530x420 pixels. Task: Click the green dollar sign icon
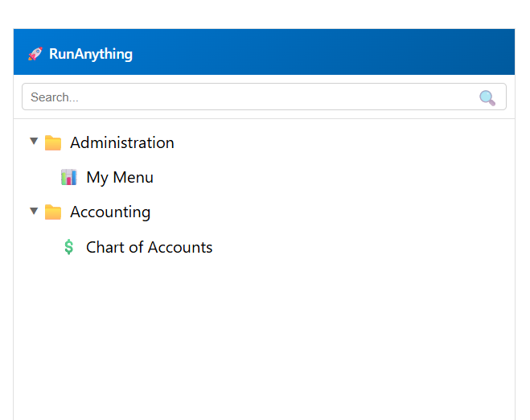point(69,248)
